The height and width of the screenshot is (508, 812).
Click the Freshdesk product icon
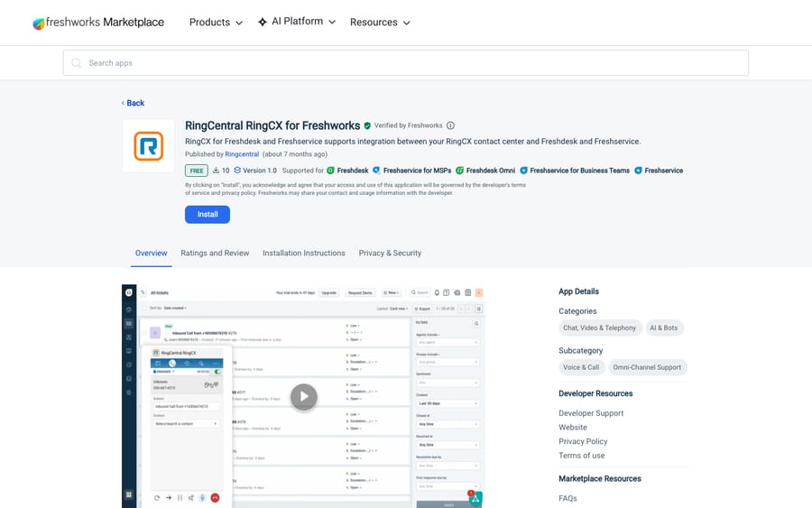[x=330, y=171]
